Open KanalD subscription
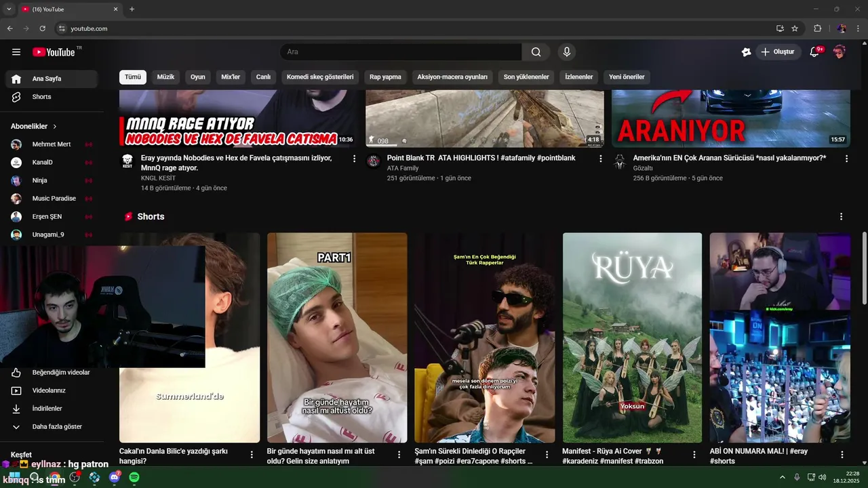Screen dimensions: 868x488 coord(52,163)
